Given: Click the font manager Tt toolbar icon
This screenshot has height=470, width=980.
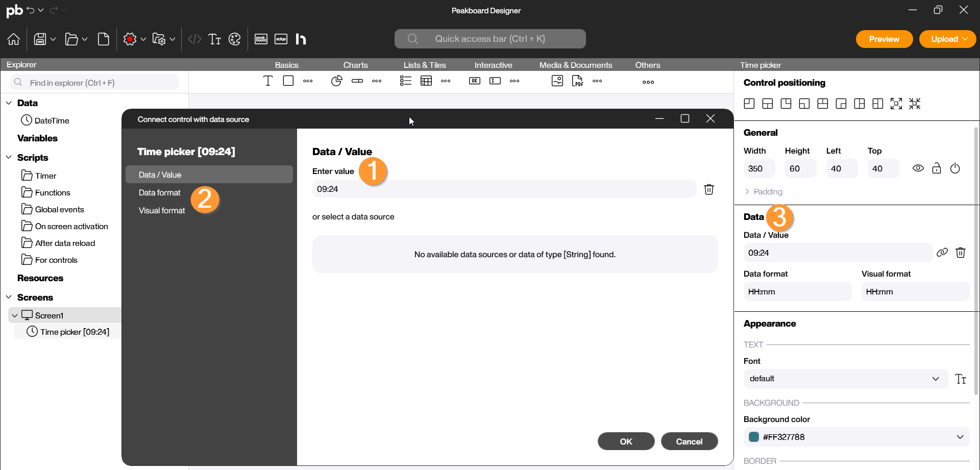Looking at the screenshot, I should (215, 39).
